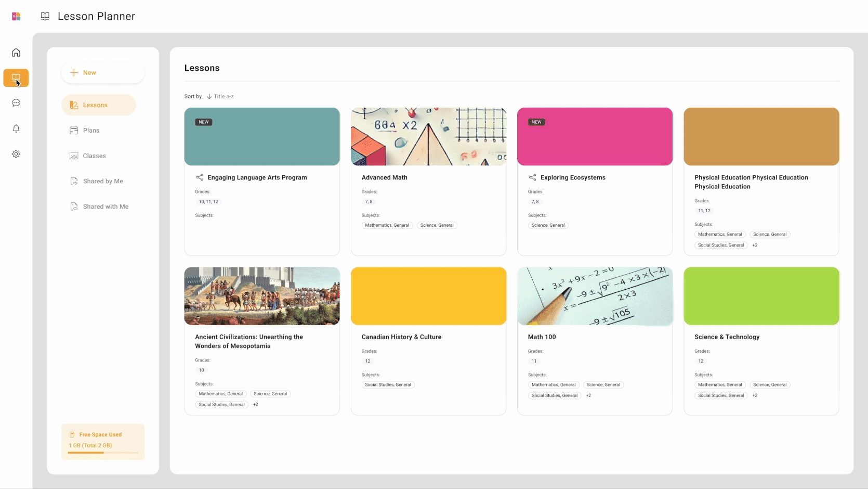
Task: Click the app logo icon
Action: pyautogui.click(x=16, y=17)
